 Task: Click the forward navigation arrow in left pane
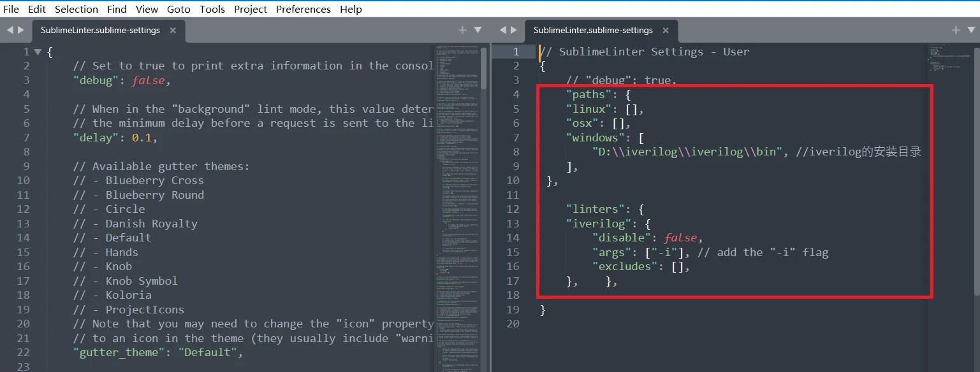[20, 29]
